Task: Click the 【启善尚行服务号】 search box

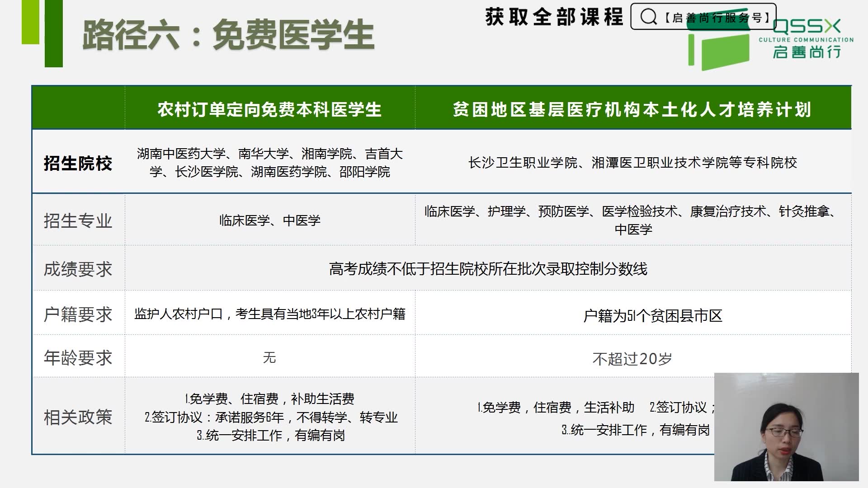Action: pyautogui.click(x=703, y=17)
